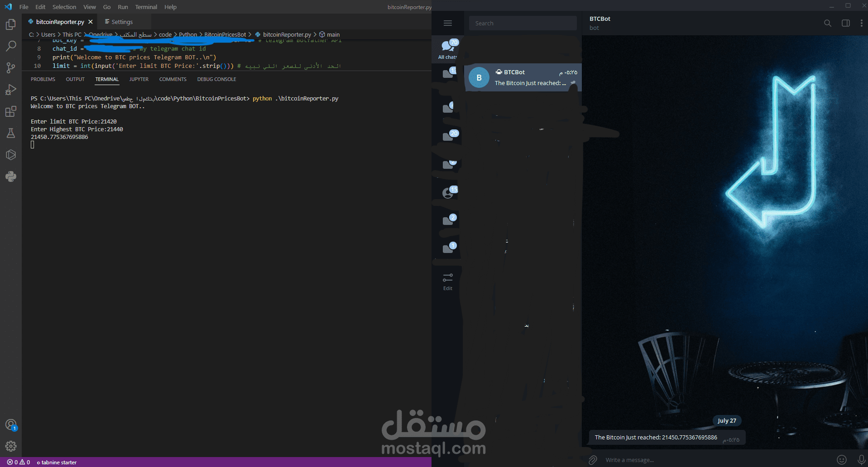Viewport: 868px width, 467px height.
Task: Click the Edit folders button in Telegram
Action: click(448, 282)
